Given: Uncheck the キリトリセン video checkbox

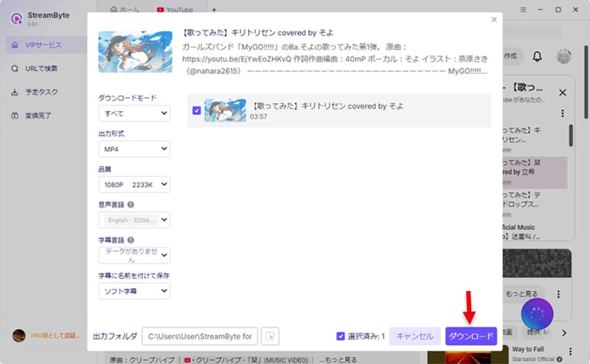Looking at the screenshot, I should click(196, 111).
